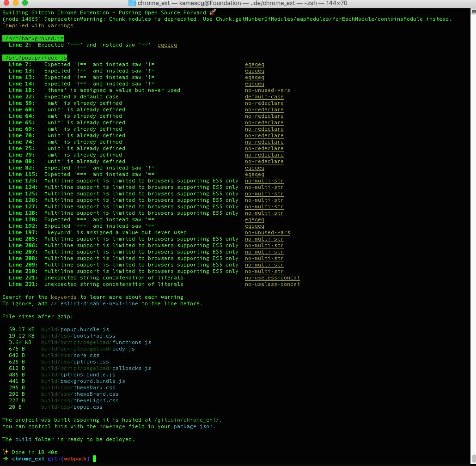The height and width of the screenshot is (466, 476).
Task: Open the eqeqeq link on Line 192
Action: pos(254,226)
